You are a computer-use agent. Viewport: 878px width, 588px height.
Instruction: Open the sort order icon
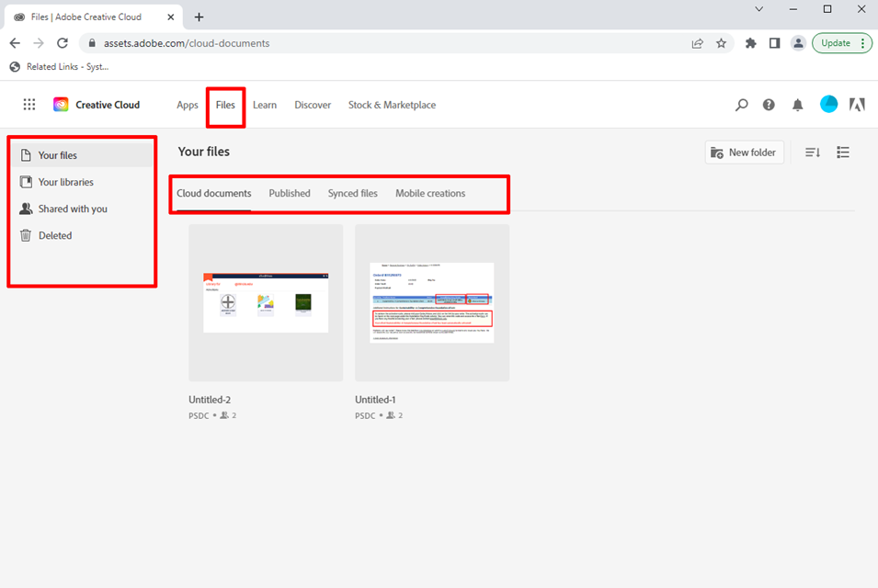pos(813,153)
